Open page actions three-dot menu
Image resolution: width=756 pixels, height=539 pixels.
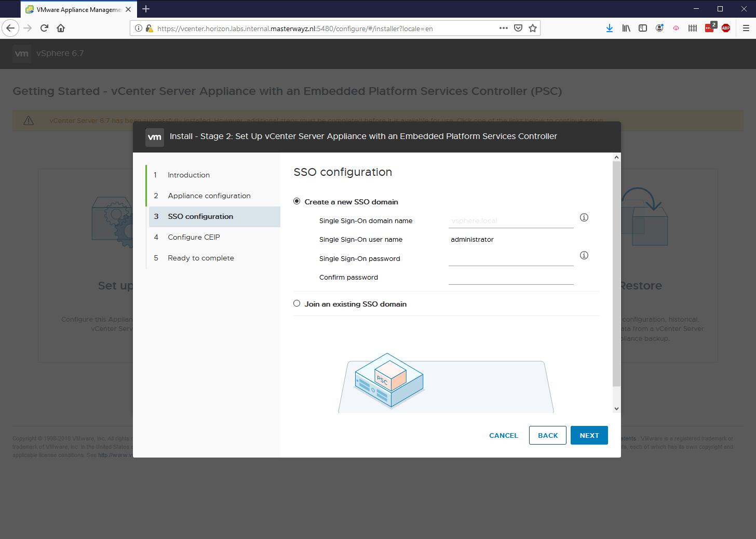pyautogui.click(x=503, y=28)
